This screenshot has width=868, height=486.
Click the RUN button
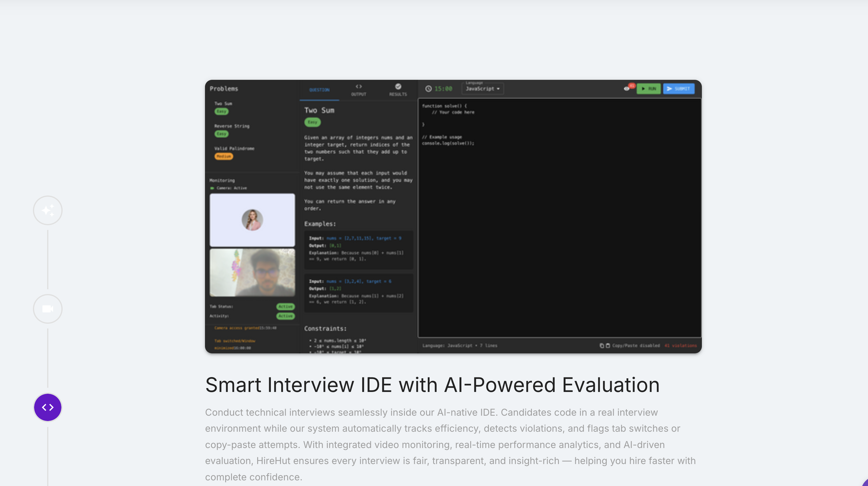(649, 89)
